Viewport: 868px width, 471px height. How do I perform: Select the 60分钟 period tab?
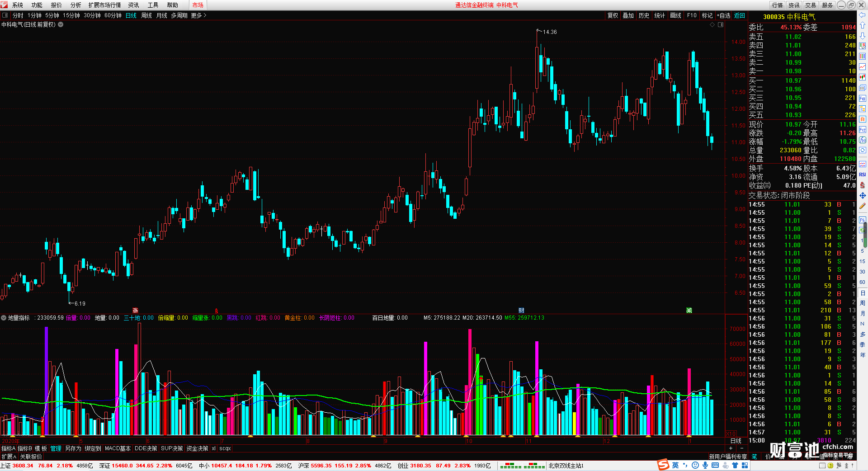point(113,15)
